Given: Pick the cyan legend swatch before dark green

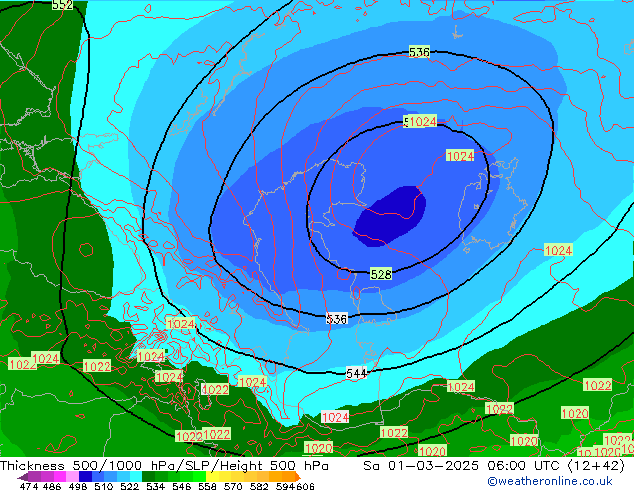Looking at the screenshot, I should [136, 476].
